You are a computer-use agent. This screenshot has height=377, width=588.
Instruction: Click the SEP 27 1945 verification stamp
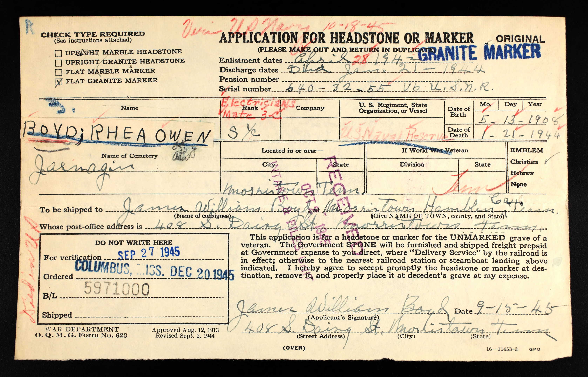click(149, 253)
